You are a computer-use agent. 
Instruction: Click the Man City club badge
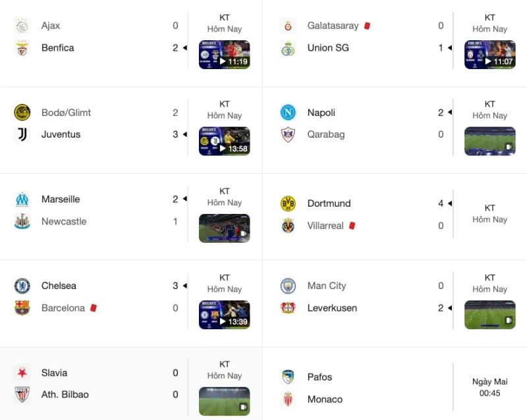[x=288, y=286]
